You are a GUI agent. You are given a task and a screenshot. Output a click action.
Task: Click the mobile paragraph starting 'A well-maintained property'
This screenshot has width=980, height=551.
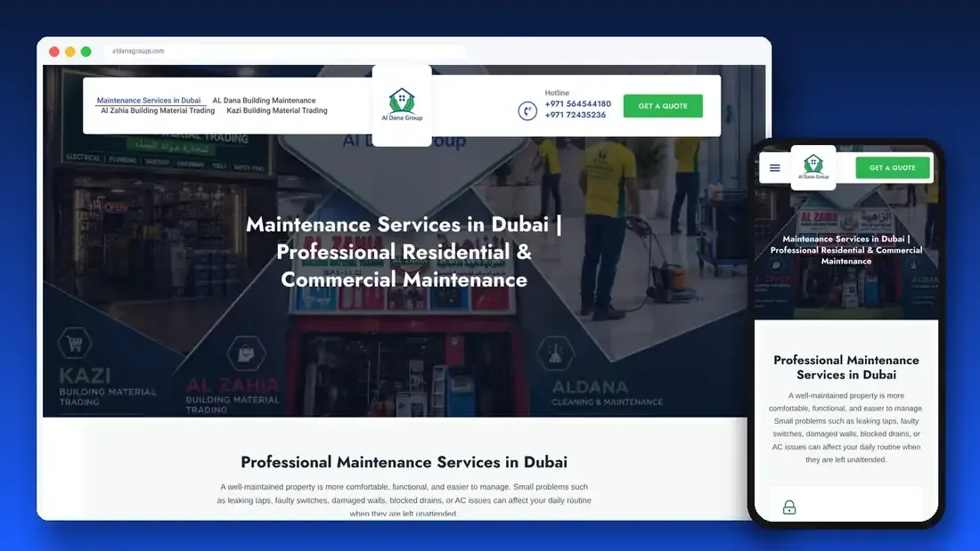pos(846,427)
